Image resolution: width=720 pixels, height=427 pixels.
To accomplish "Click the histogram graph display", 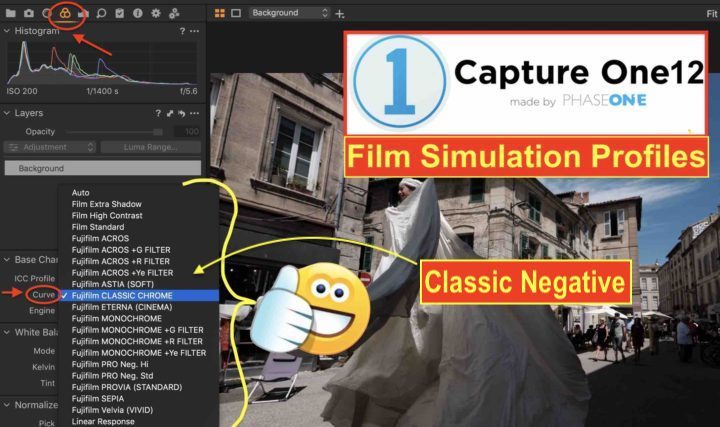I will [102, 63].
